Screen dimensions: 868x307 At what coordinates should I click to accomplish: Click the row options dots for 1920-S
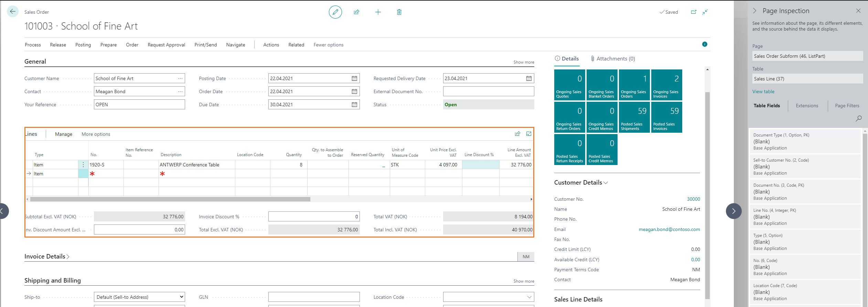pos(83,165)
